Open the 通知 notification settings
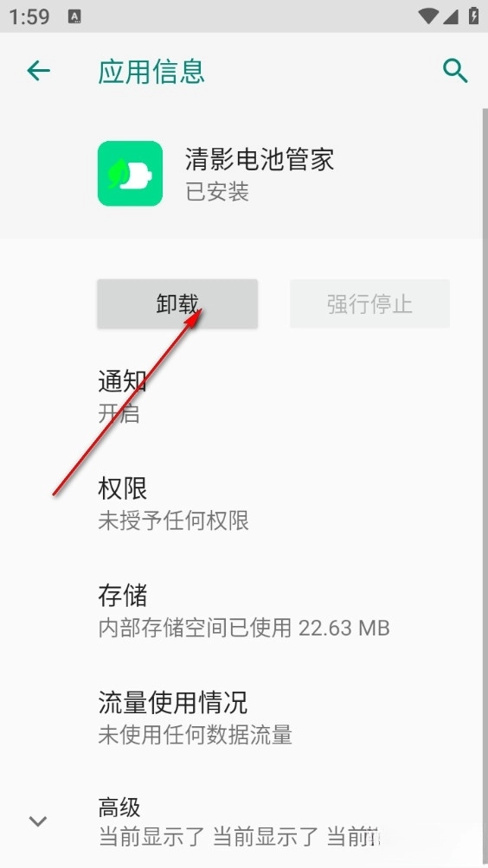Viewport: 488px width, 868px height. pos(244,397)
